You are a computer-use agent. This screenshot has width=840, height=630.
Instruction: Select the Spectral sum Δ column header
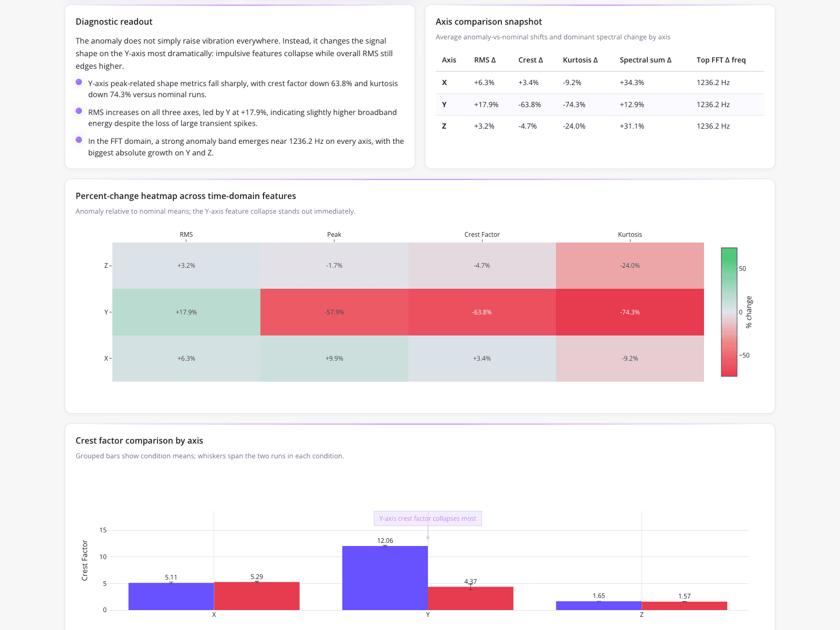pos(645,60)
